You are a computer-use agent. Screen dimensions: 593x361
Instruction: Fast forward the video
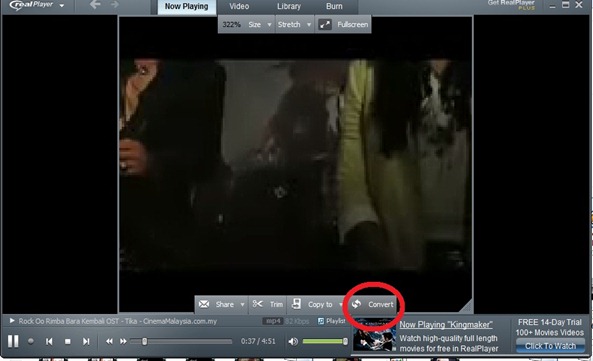pos(123,341)
